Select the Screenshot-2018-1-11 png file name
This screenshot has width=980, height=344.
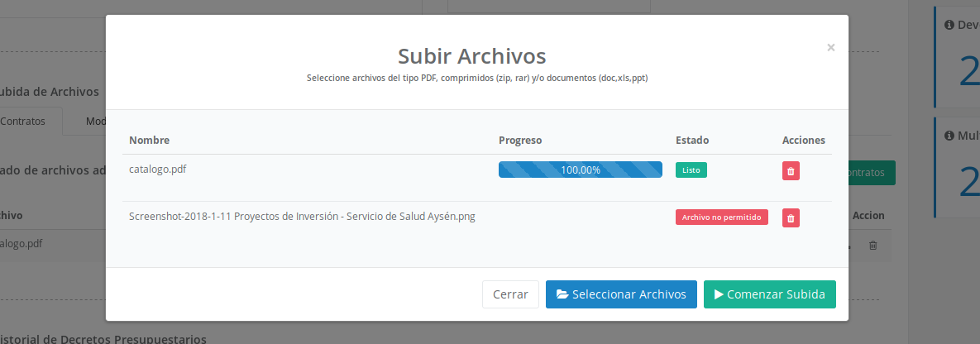click(x=302, y=217)
